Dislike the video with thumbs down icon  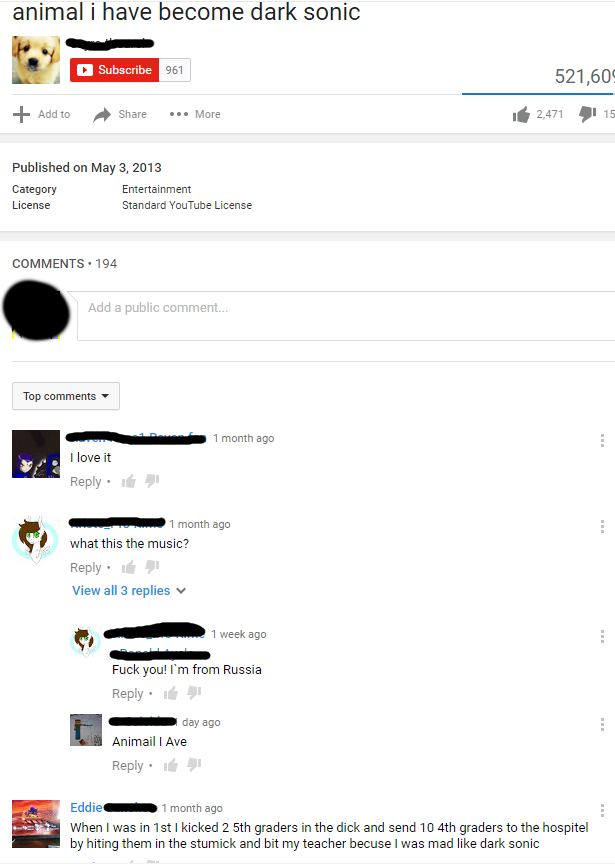pos(587,114)
